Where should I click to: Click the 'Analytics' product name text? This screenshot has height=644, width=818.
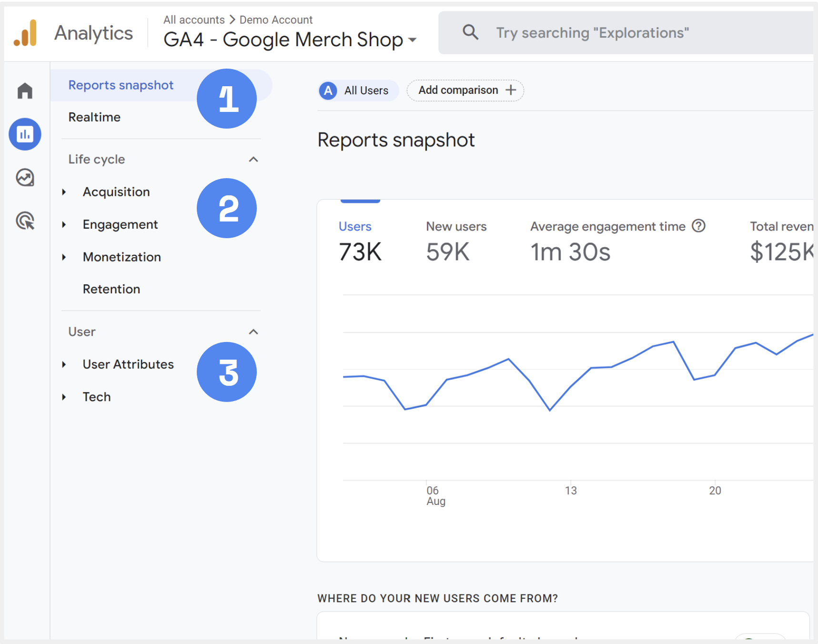point(94,33)
